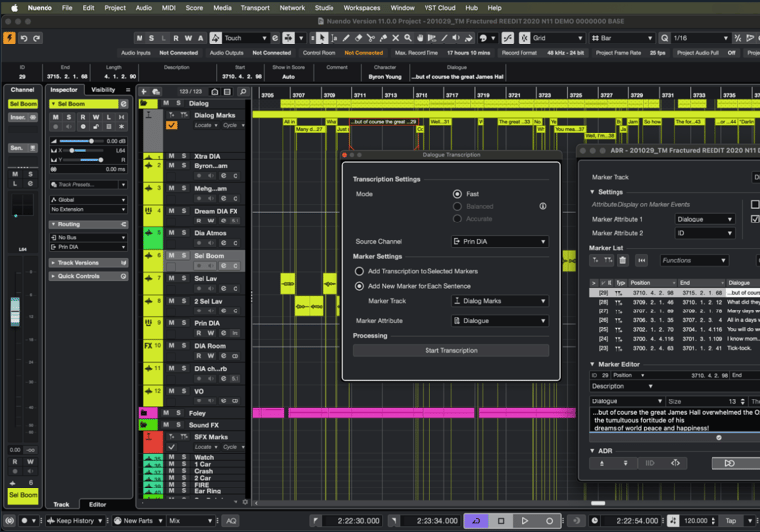Click the inspector volume slider
This screenshot has height=532, width=760.
(90, 141)
